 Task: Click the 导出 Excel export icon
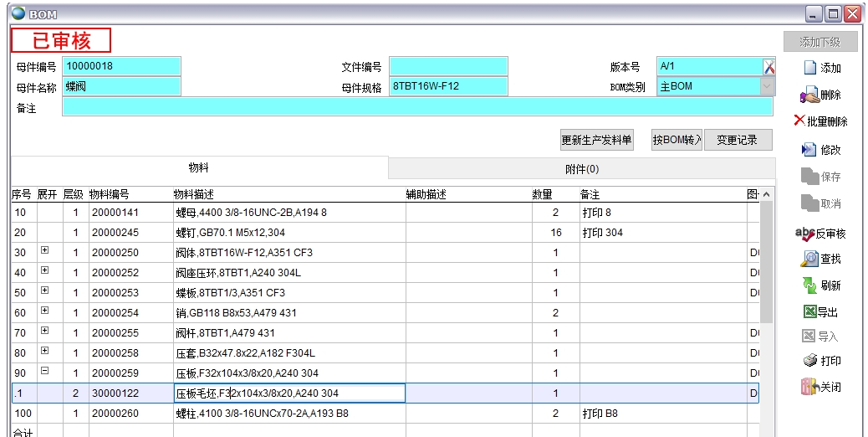809,311
